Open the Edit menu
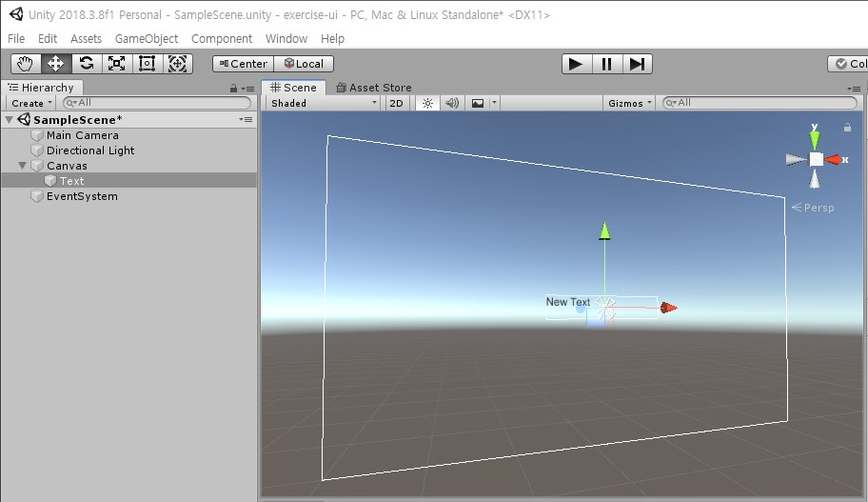 pos(47,39)
